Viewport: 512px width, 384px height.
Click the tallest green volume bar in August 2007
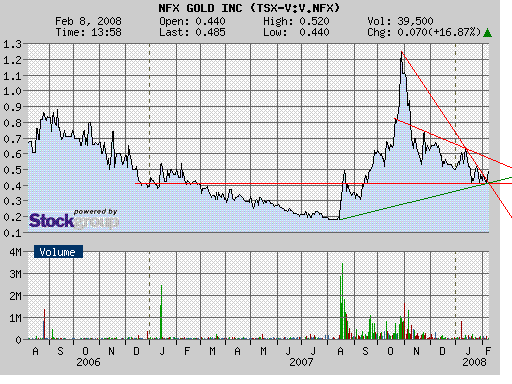(x=342, y=301)
